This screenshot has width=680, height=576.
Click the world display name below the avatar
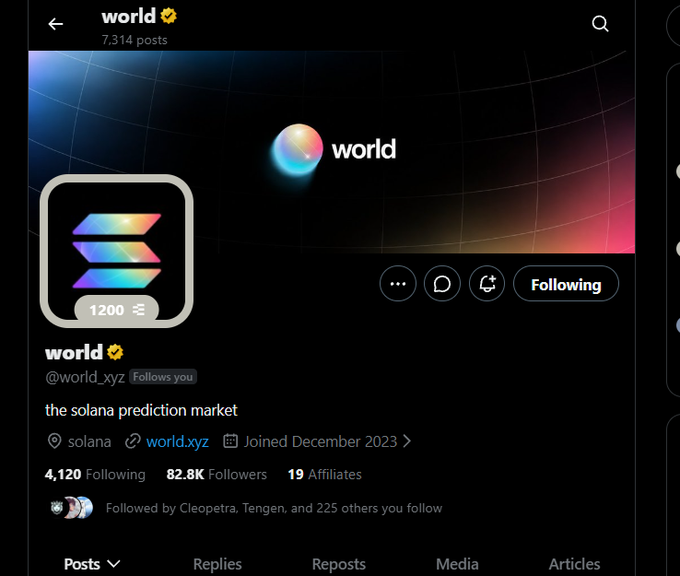[74, 352]
